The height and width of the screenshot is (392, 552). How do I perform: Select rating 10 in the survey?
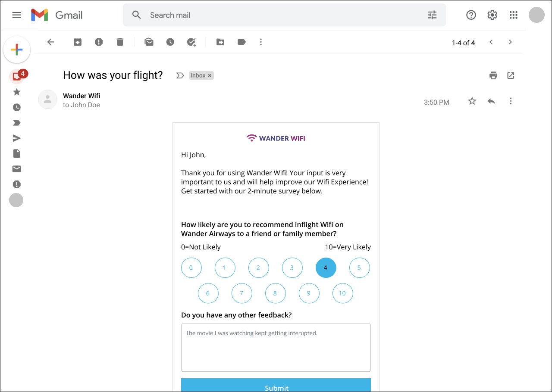click(x=342, y=293)
